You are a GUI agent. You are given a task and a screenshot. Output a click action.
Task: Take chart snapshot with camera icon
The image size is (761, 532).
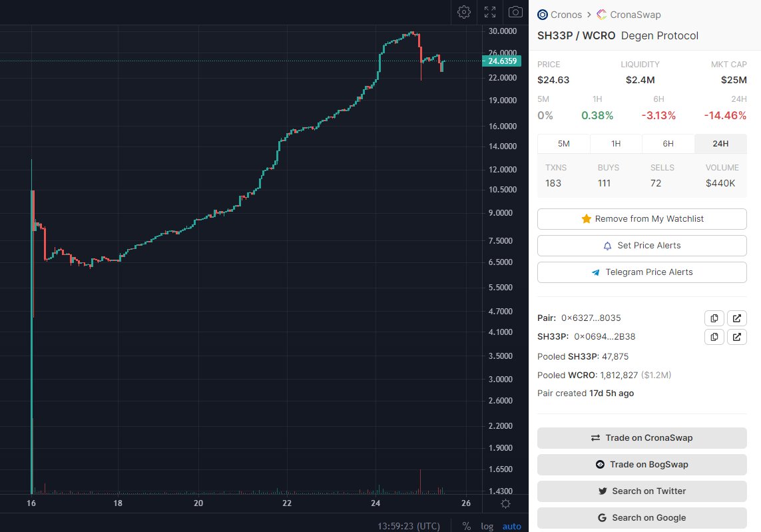(x=515, y=11)
